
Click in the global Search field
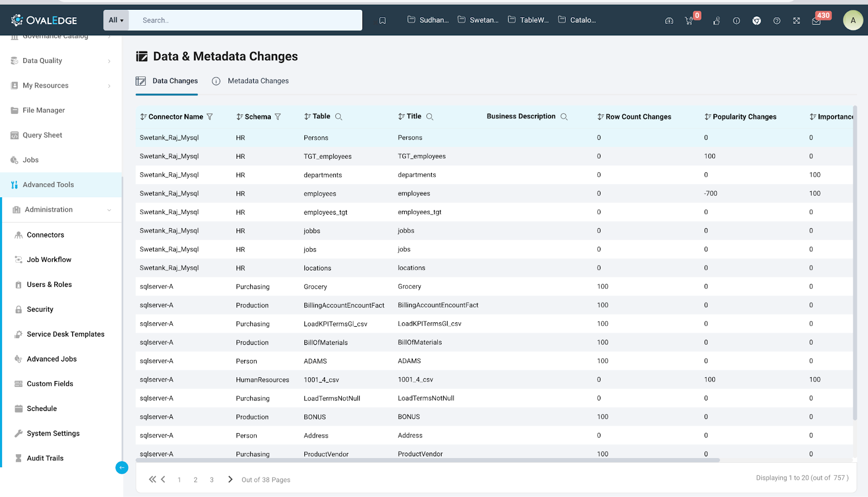246,20
